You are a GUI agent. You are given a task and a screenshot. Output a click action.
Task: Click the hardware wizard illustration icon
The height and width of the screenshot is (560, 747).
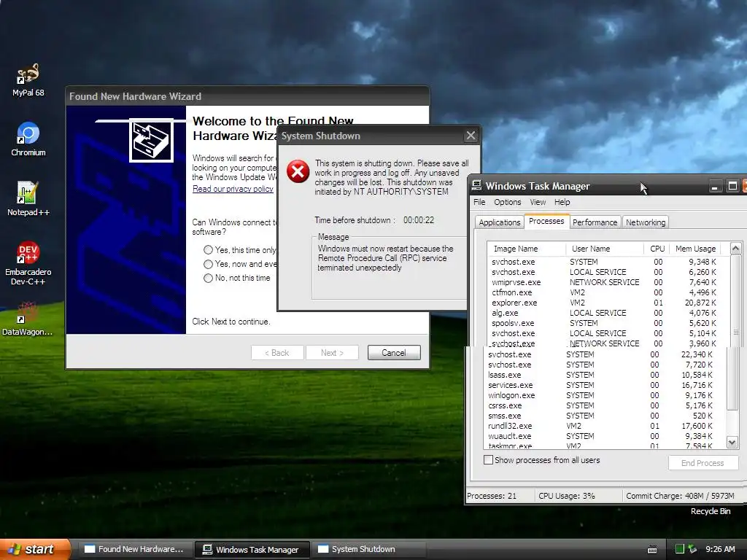pyautogui.click(x=152, y=141)
